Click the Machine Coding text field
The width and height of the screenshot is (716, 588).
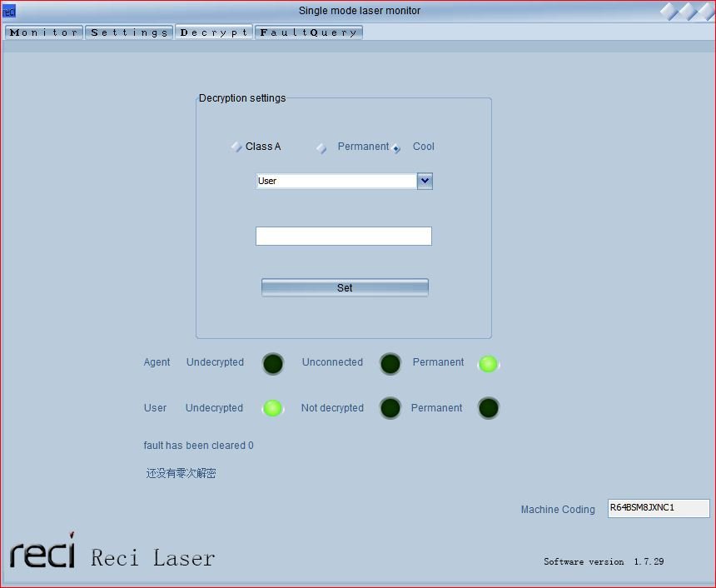point(658,508)
